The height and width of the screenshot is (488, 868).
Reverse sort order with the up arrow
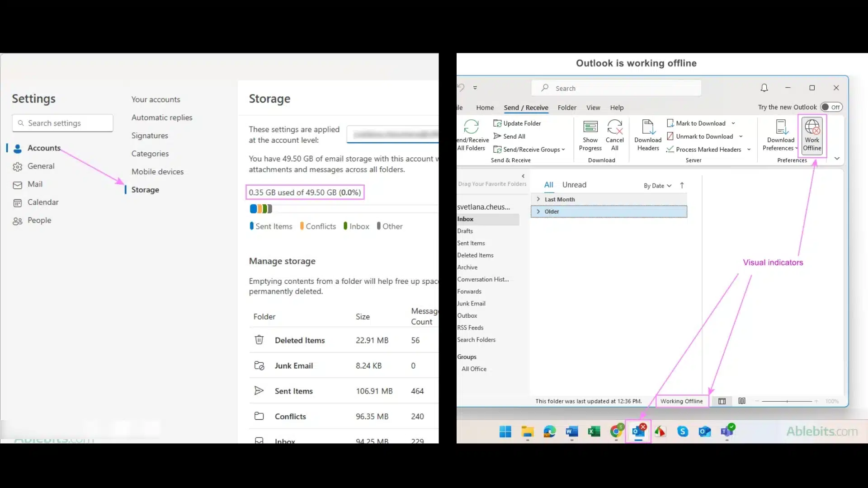pyautogui.click(x=682, y=185)
